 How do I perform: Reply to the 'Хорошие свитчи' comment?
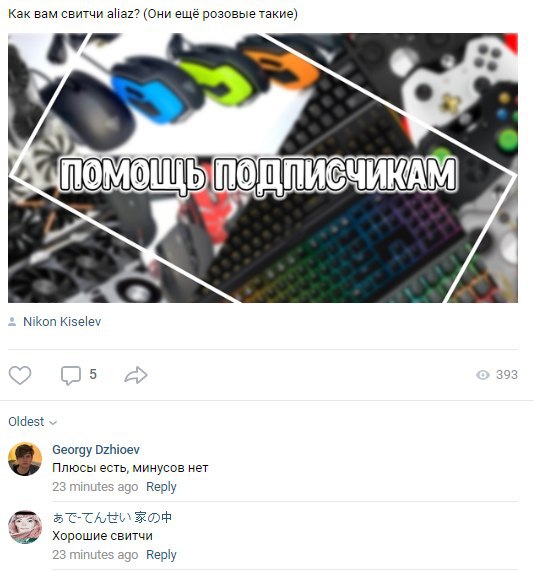[161, 555]
